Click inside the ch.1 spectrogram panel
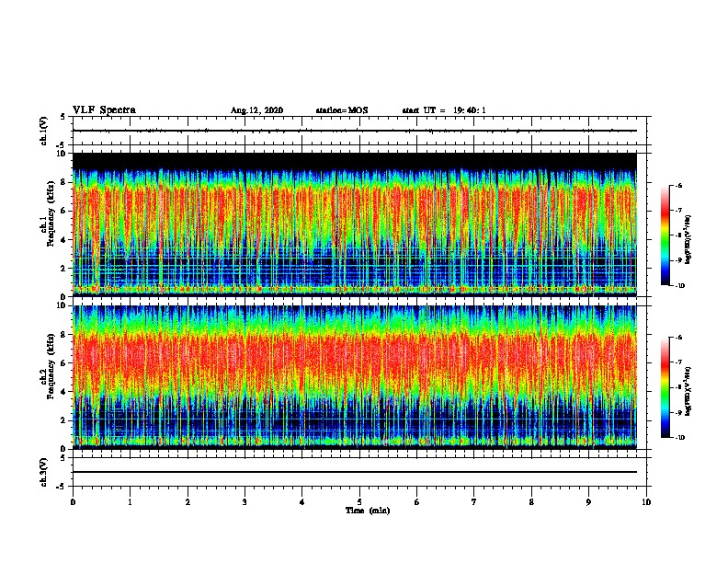The width and height of the screenshot is (728, 563). point(355,224)
